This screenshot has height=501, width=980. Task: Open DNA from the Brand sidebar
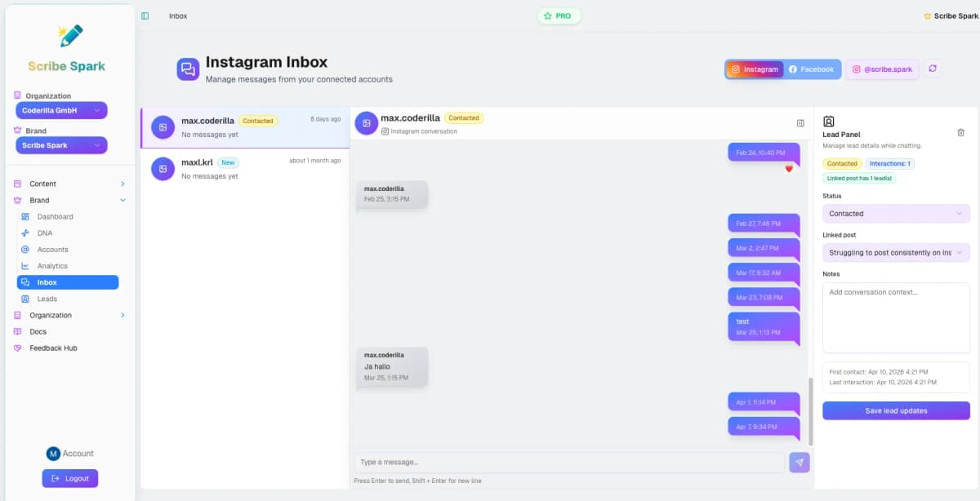tap(47, 233)
